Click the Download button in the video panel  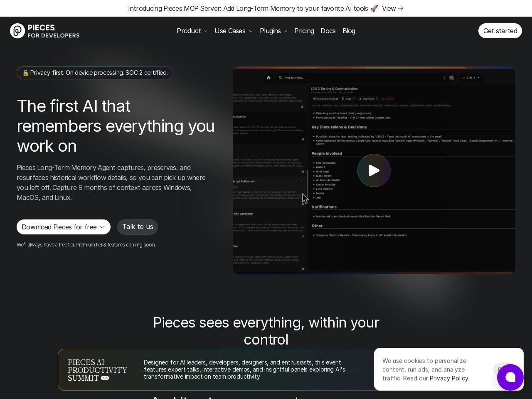(x=368, y=99)
